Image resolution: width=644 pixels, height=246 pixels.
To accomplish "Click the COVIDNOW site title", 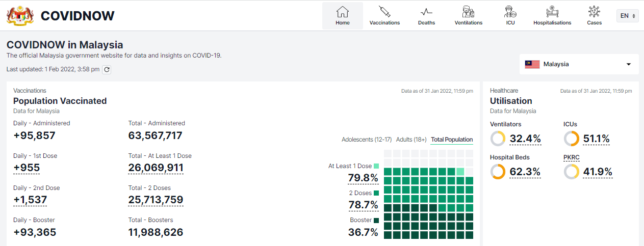I will click(x=78, y=16).
